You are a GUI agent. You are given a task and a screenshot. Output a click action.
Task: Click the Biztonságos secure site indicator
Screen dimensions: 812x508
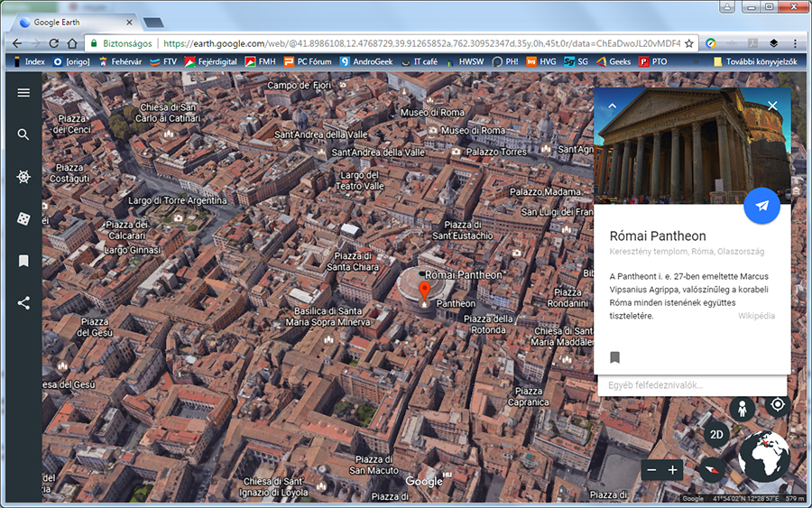[x=121, y=43]
